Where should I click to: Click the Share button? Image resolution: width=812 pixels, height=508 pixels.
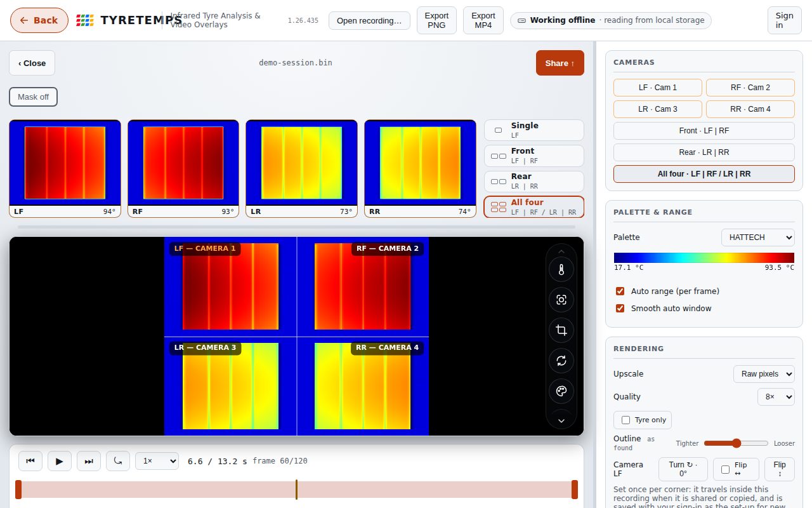[x=560, y=63]
